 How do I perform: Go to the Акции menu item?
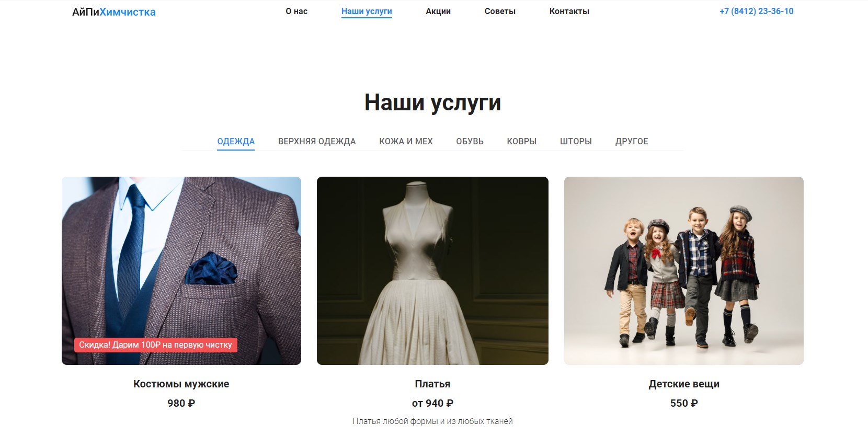(438, 11)
